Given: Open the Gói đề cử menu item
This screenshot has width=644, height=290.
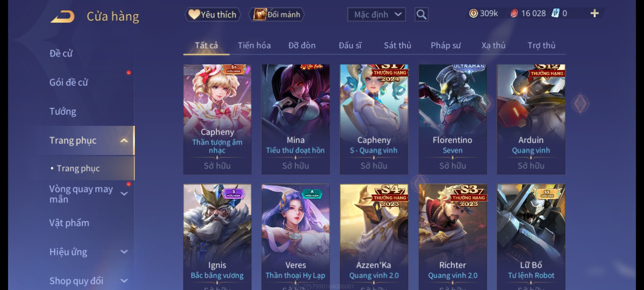Looking at the screenshot, I should click(69, 82).
